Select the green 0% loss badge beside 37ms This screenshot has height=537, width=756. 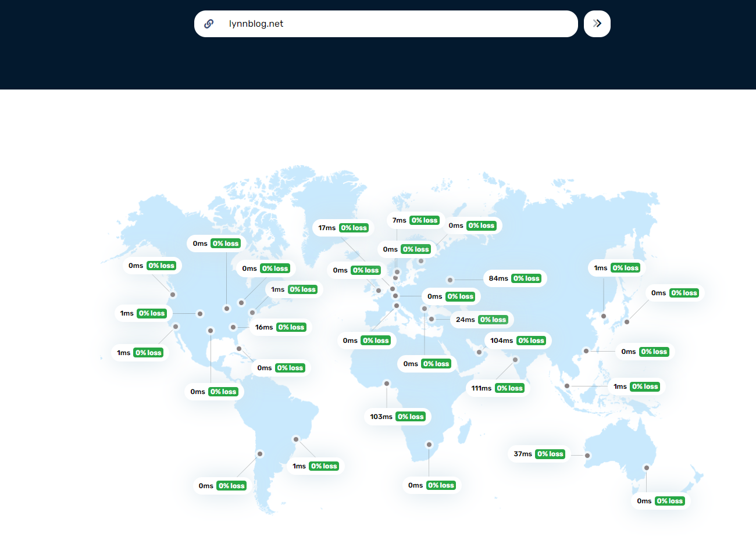coord(550,454)
